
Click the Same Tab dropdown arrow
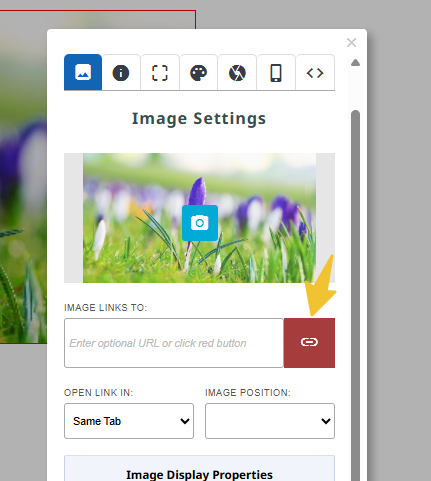click(185, 421)
